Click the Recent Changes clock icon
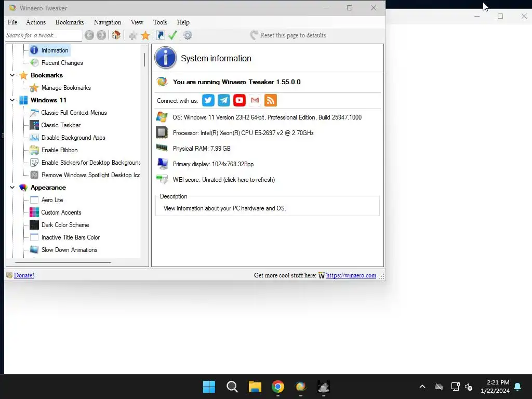 point(34,62)
